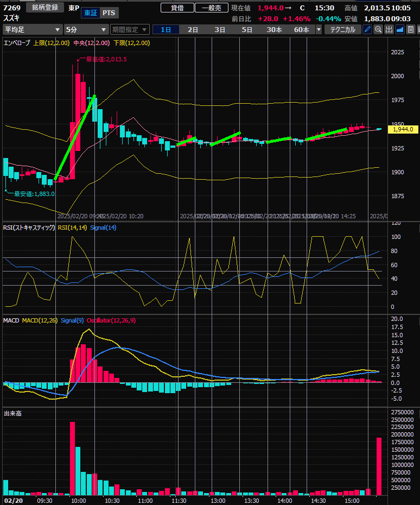Switch to the 60本 period tab
The height and width of the screenshot is (505, 420).
[x=301, y=29]
